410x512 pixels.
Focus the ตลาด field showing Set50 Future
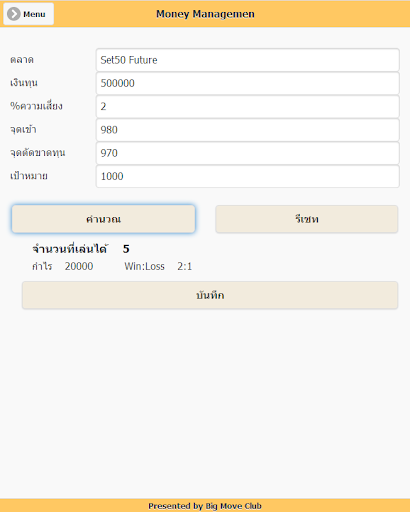click(248, 60)
